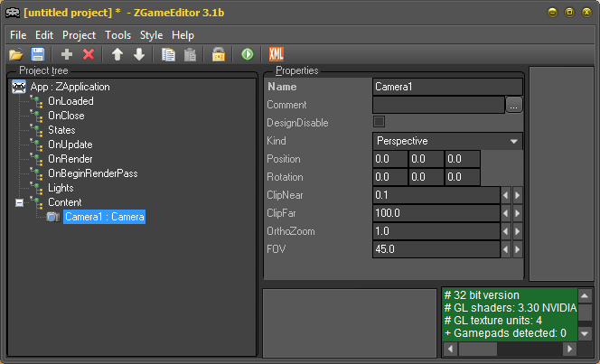Open the Edit menu

[x=44, y=35]
